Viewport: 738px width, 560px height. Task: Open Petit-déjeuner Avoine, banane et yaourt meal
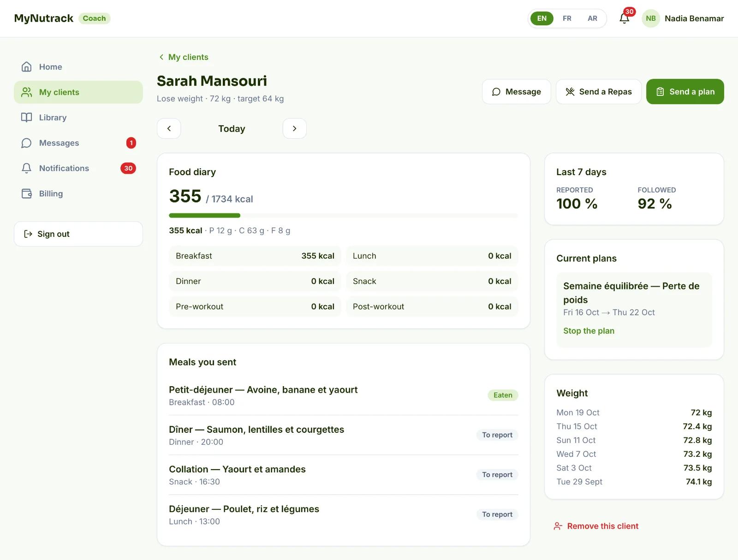click(343, 395)
